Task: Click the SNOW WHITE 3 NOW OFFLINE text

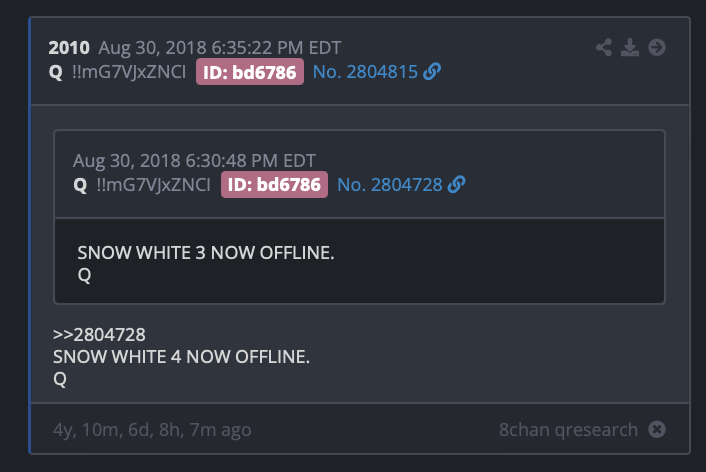Action: tap(206, 253)
